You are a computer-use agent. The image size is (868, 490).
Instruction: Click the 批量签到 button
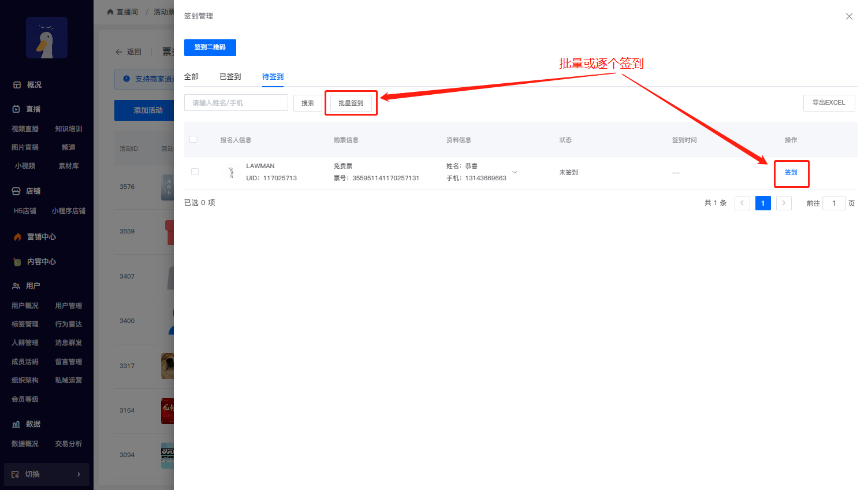point(351,103)
